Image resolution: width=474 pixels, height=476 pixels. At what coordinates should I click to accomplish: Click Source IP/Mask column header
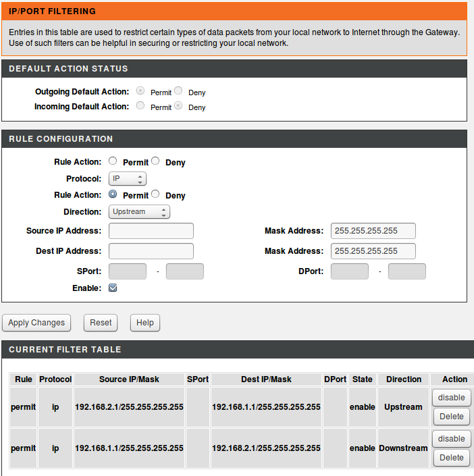click(129, 379)
